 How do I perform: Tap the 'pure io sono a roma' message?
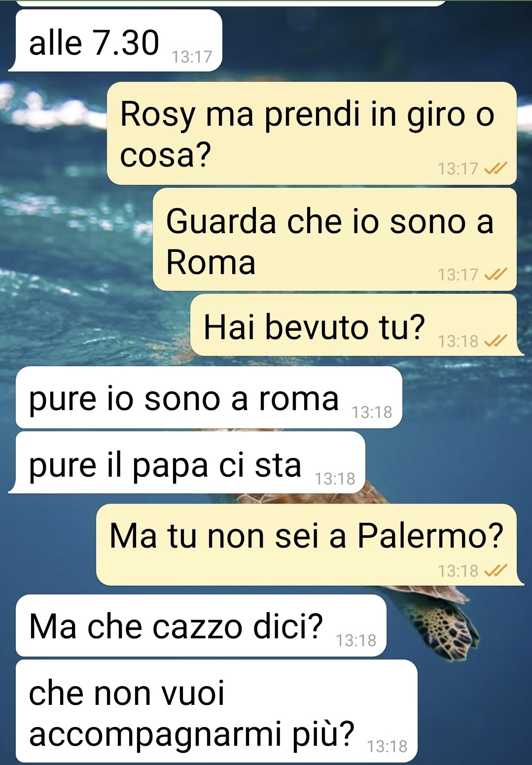point(209,397)
